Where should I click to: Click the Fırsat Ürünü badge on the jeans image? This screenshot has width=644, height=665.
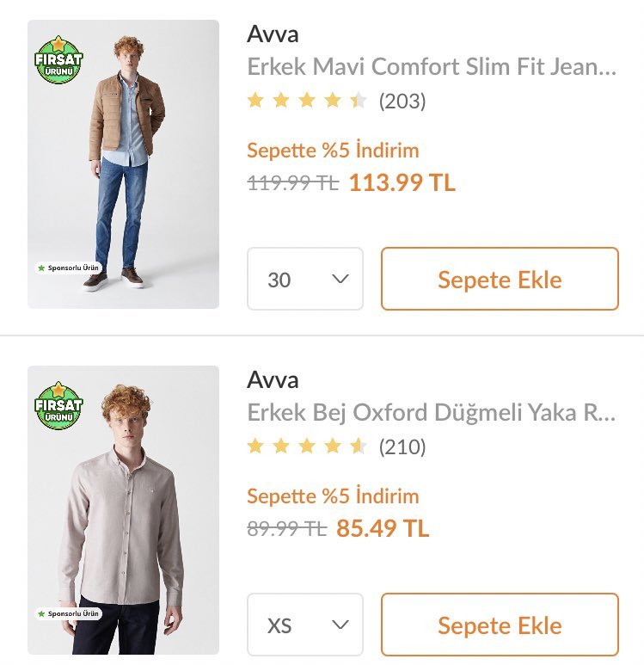59,59
